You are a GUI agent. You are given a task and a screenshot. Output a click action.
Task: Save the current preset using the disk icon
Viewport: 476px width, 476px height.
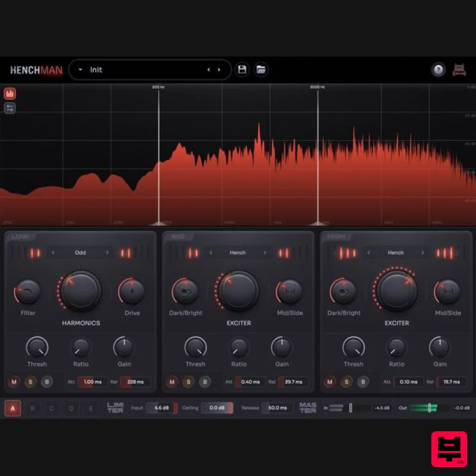point(242,70)
